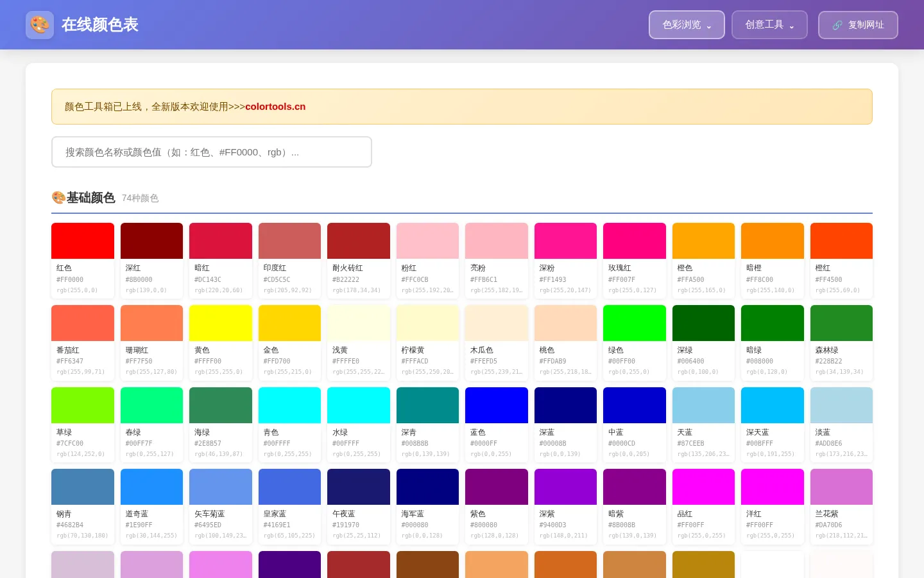Click the 74种颜色 count label
This screenshot has width=924, height=578.
coord(140,198)
